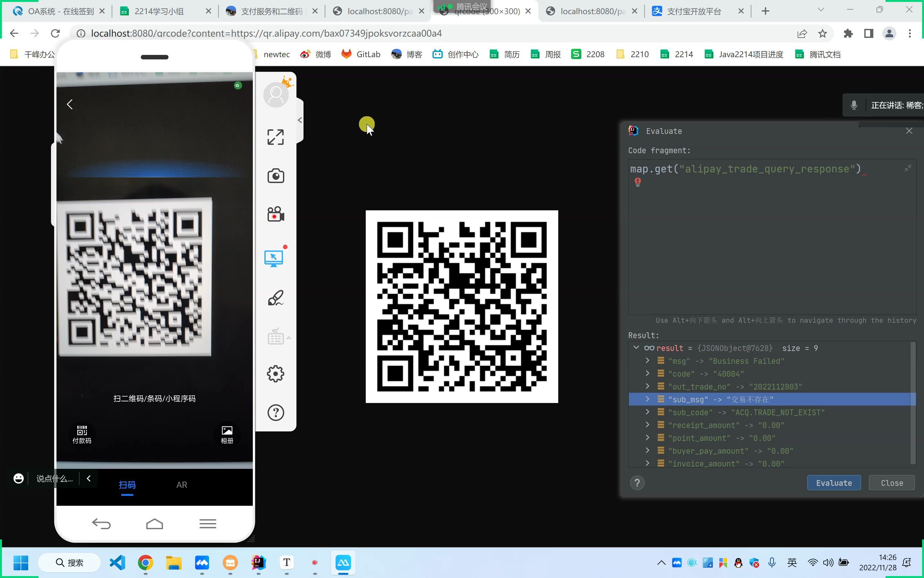This screenshot has width=924, height=578.
Task: Open a new browser tab
Action: pos(765,11)
